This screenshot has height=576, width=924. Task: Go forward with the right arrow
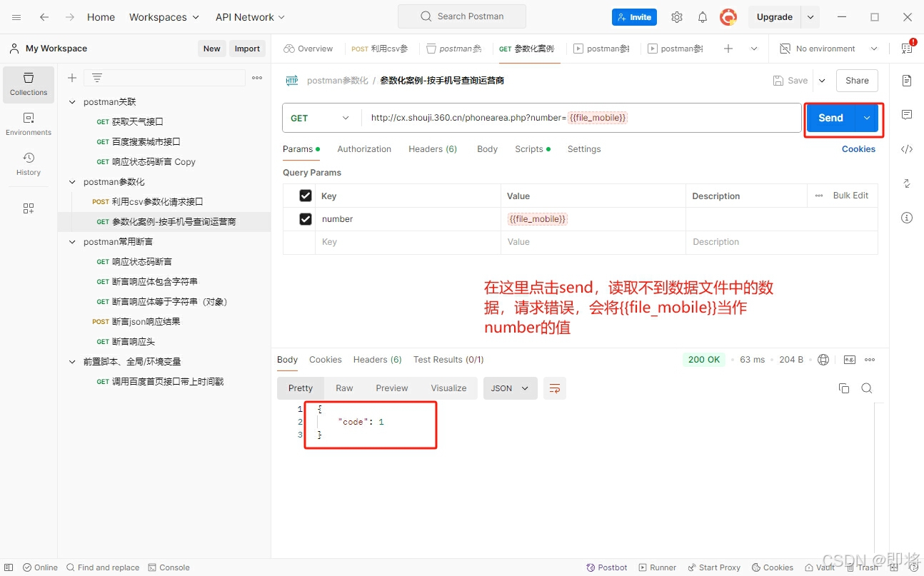tap(70, 17)
